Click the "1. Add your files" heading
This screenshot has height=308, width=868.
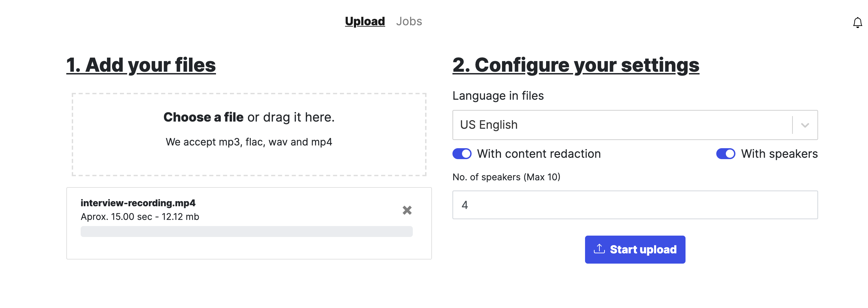141,65
